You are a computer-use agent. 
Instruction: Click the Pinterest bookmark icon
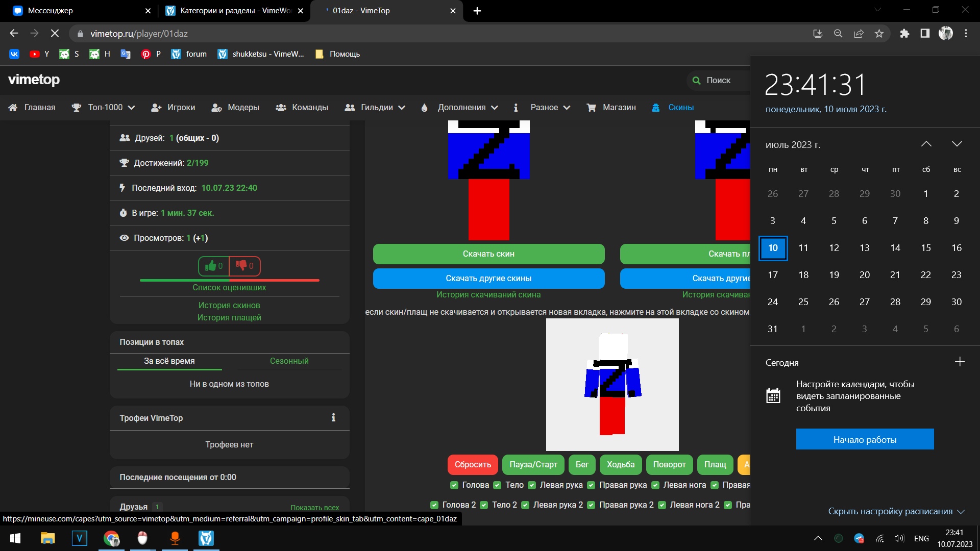tap(146, 54)
